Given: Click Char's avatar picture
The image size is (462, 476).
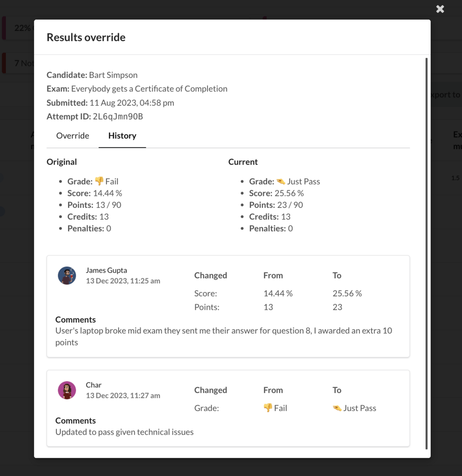Looking at the screenshot, I should click(x=67, y=390).
